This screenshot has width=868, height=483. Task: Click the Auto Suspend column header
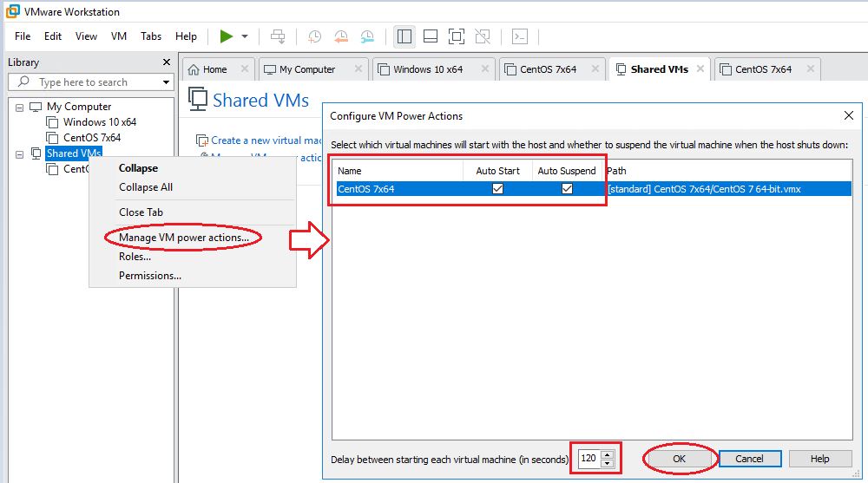click(x=567, y=171)
